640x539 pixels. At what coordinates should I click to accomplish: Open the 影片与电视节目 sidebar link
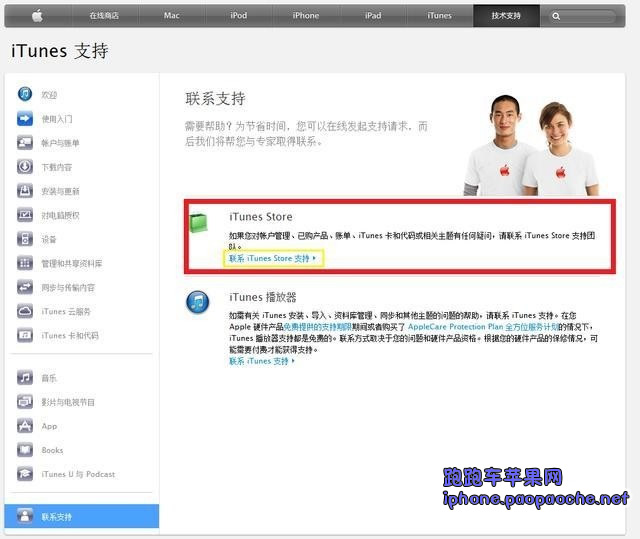(68, 402)
